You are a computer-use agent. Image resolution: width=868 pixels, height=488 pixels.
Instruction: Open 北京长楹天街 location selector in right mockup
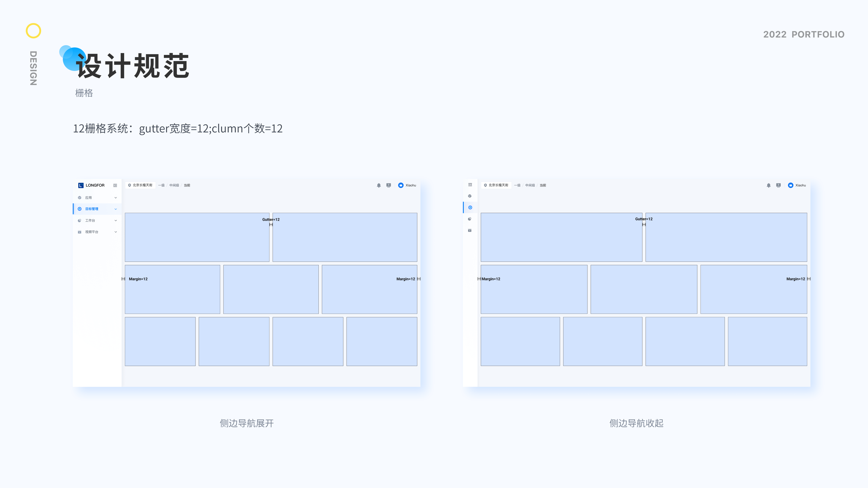496,185
